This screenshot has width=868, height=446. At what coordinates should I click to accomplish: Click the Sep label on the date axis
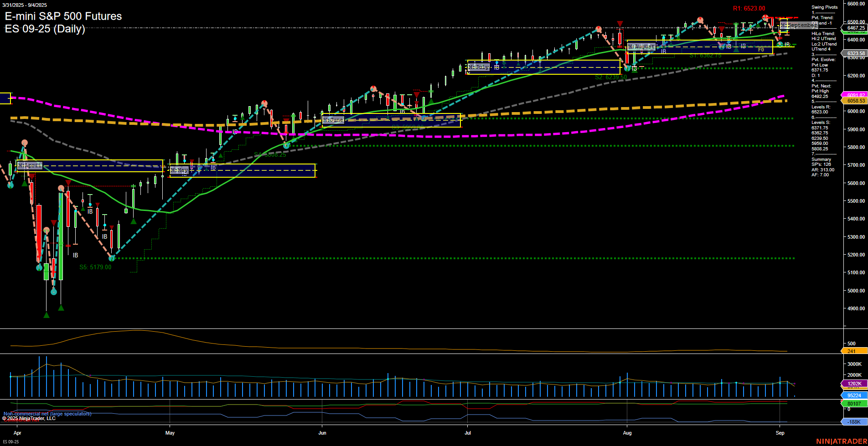781,433
